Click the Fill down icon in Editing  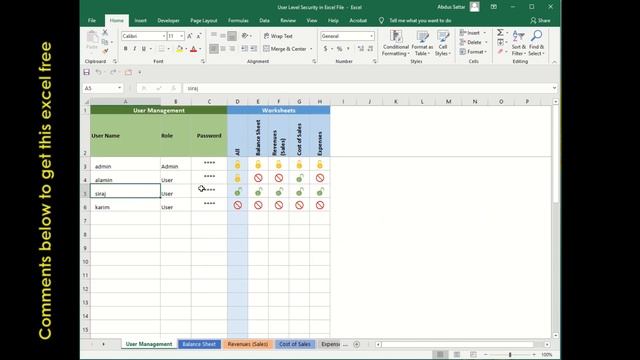500,42
